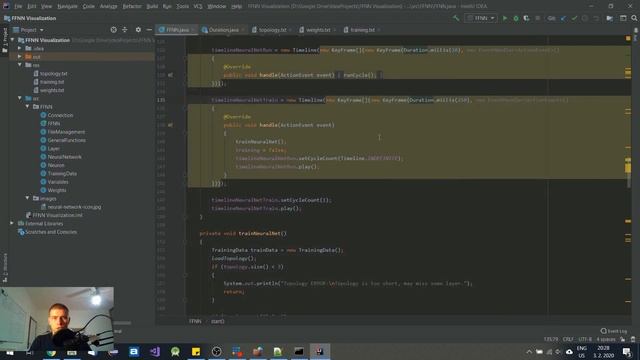Open topology.txt in the project tree
640x360 pixels.
point(53,73)
